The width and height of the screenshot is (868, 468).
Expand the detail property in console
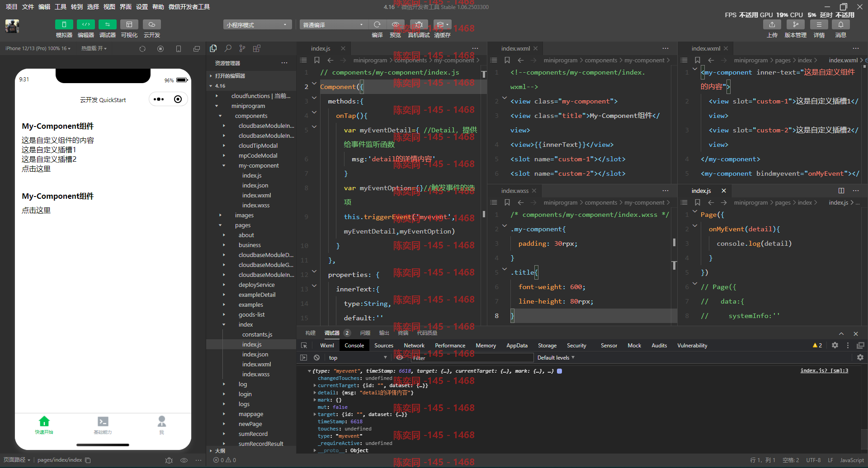[315, 393]
